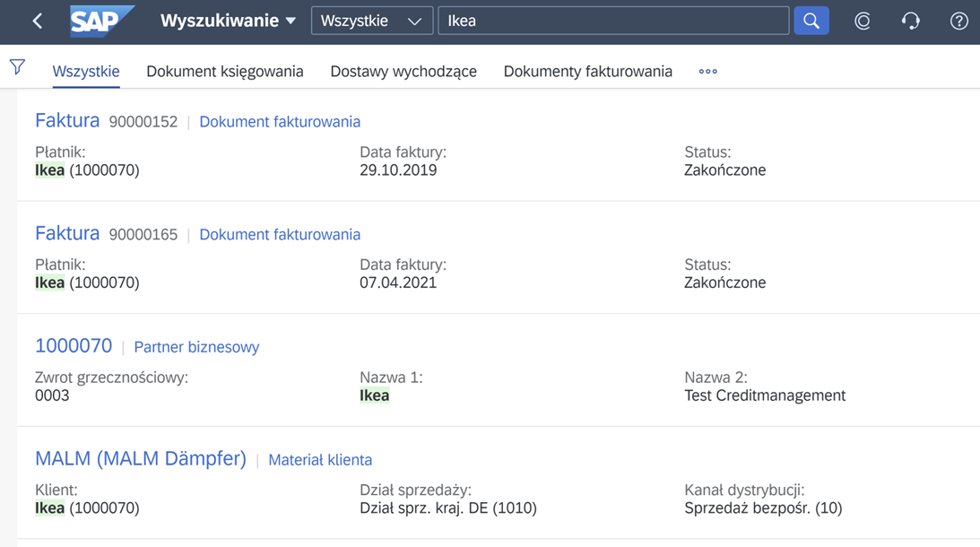The height and width of the screenshot is (547, 980).
Task: Click Nazwa 1 value Ikea
Action: [x=375, y=395]
